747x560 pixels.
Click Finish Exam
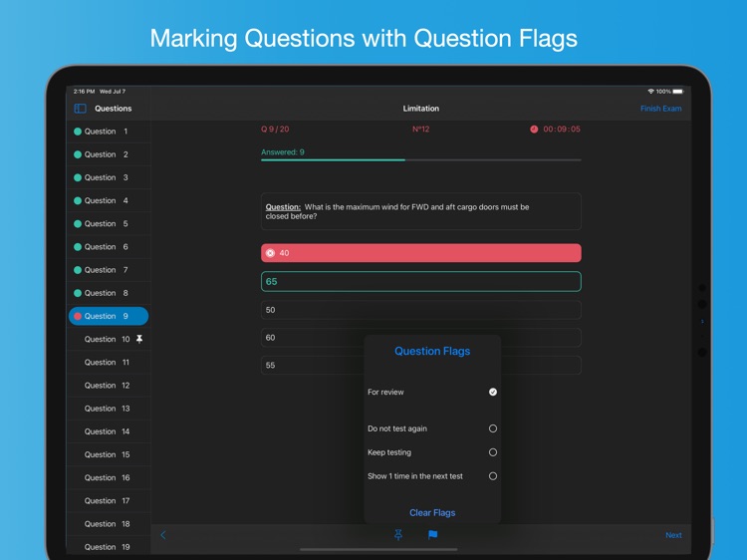point(660,109)
